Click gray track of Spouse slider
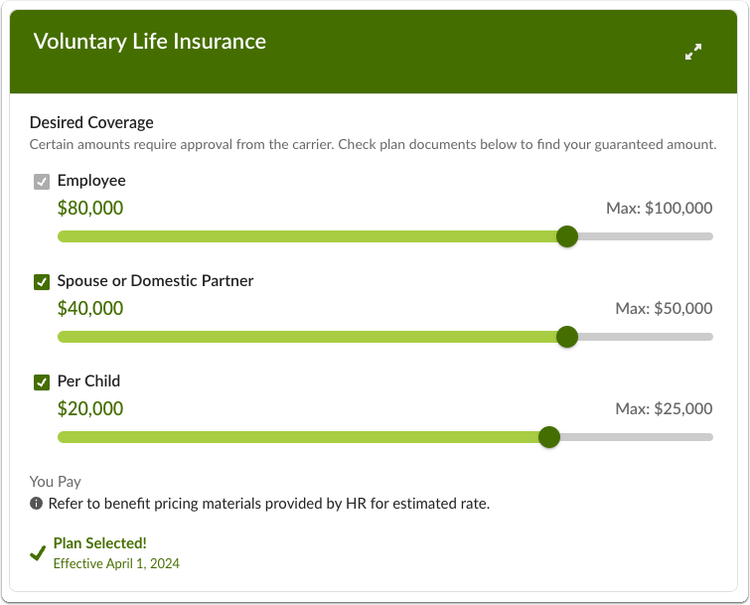Viewport: 750px width, 605px height. tap(646, 337)
